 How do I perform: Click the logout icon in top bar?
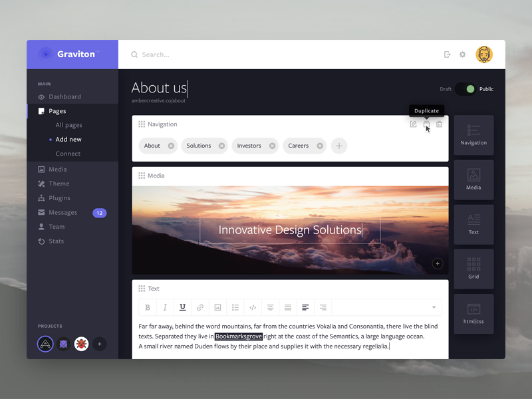pos(447,55)
